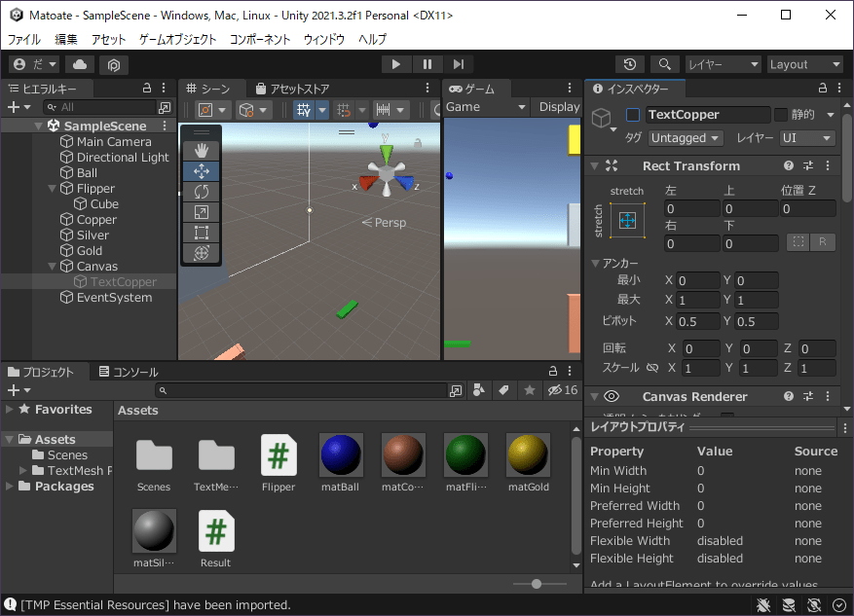Click the snap increment ruler icon
This screenshot has height=616, width=854.
point(384,111)
